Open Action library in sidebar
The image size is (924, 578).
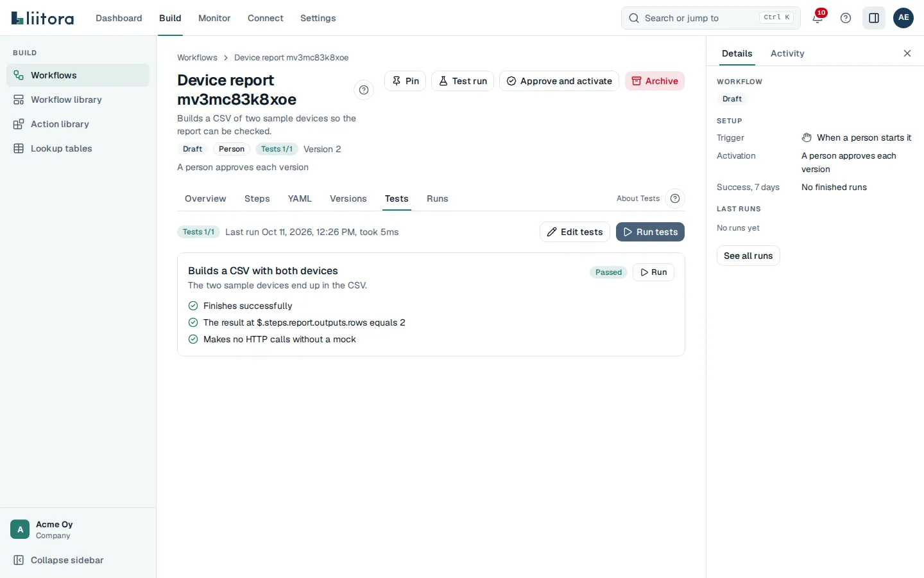[78, 124]
